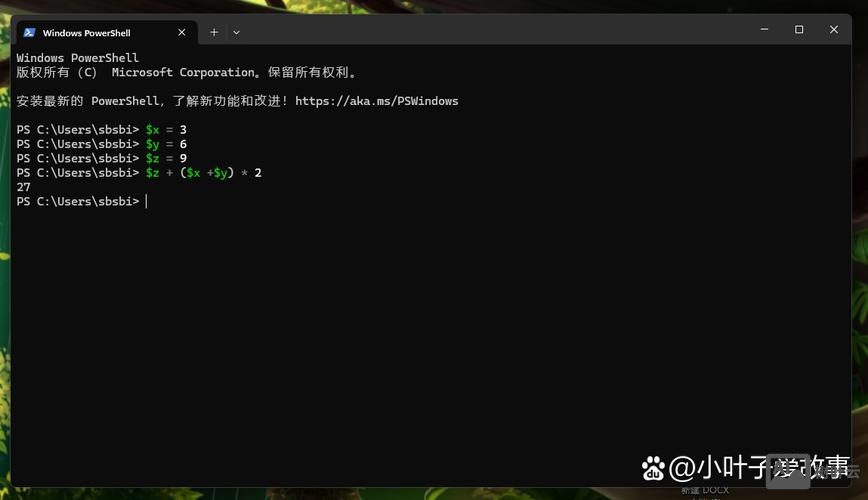Click the $z + ($x +$y) * 2 expression

(203, 173)
